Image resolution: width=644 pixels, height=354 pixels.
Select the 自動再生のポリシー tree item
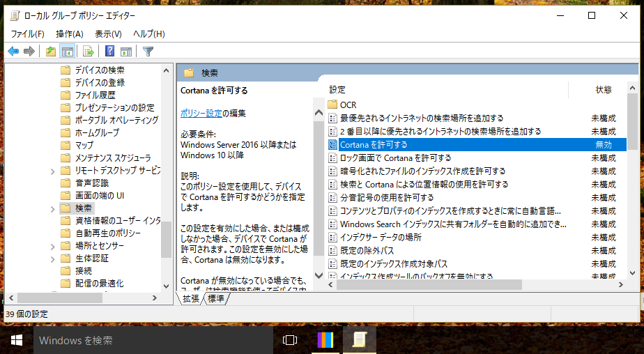[x=108, y=233]
